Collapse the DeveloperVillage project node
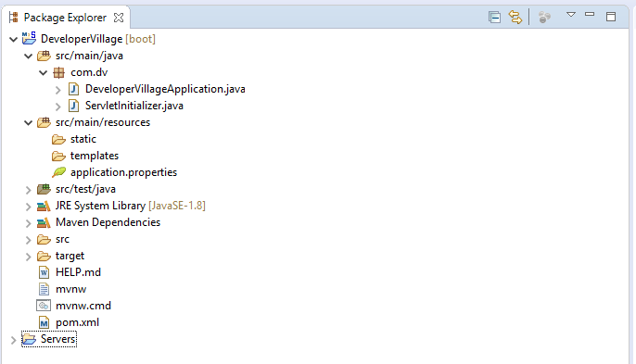This screenshot has width=636, height=364. [13, 39]
